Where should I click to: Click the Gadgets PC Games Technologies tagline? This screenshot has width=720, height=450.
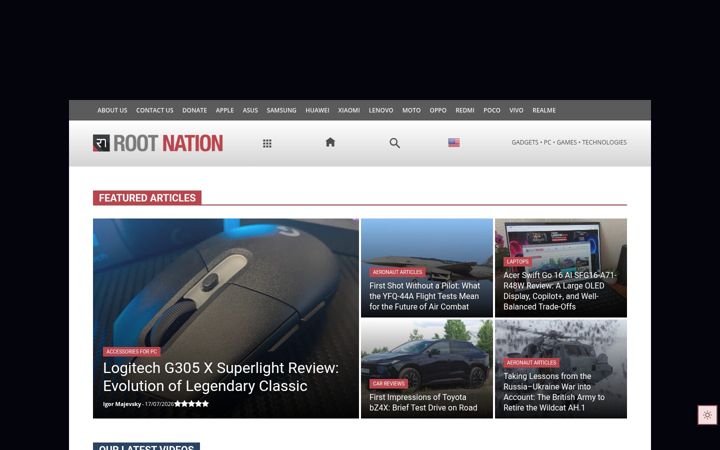[x=569, y=142]
